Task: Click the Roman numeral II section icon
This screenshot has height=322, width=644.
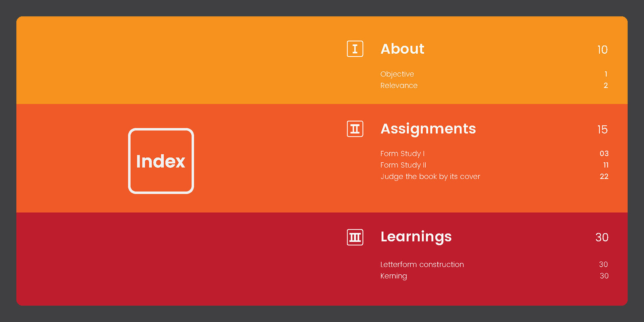Action: click(355, 129)
